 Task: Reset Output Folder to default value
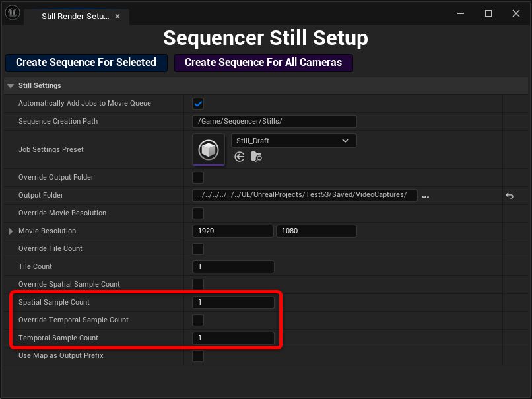(x=510, y=196)
